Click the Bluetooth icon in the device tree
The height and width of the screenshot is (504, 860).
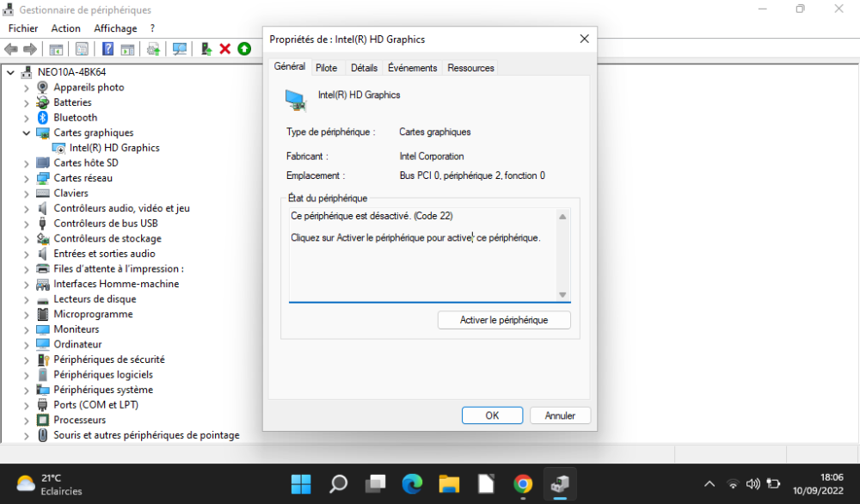coord(43,117)
